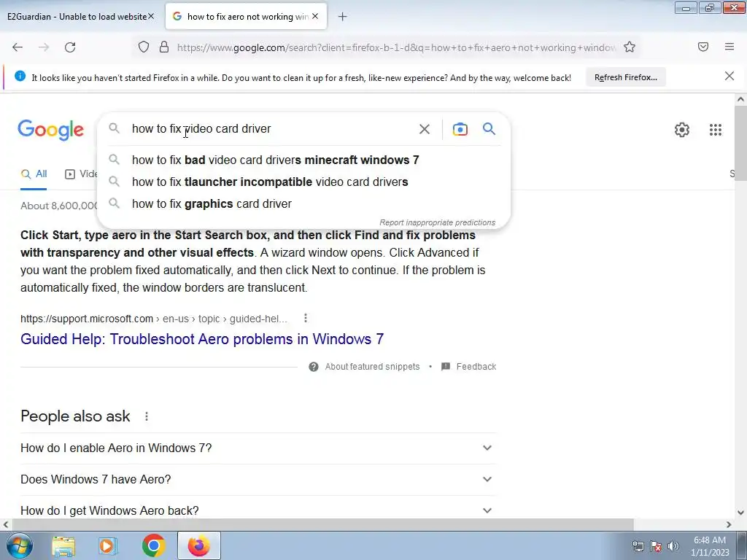Open tracking protection shield icon
Screen dimensions: 747x560
[144, 47]
